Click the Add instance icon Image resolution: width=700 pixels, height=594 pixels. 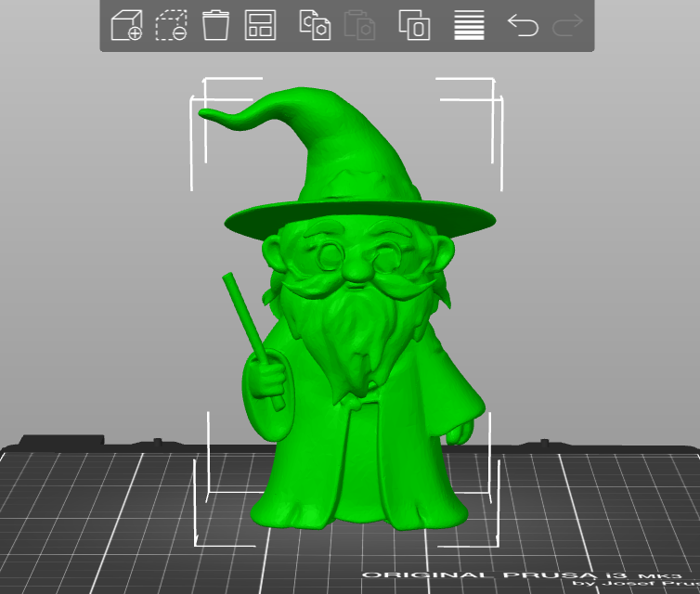[414, 25]
